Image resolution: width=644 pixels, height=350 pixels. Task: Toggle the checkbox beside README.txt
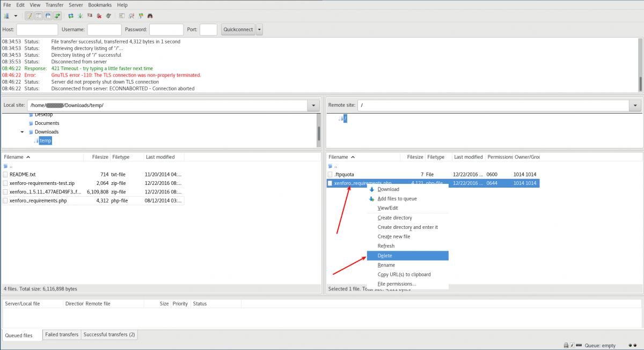coord(5,174)
